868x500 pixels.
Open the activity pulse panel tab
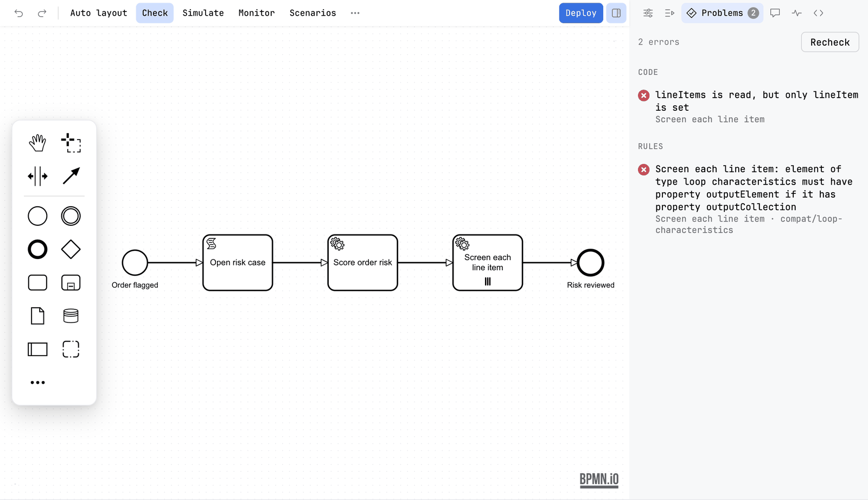(x=796, y=13)
